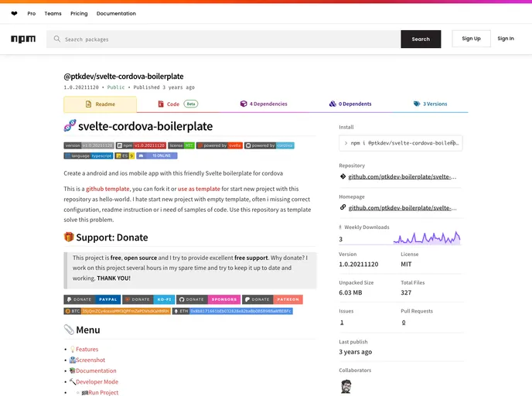This screenshot has width=532, height=396.
Task: Click the npm v1.0.20211120 badge
Action: coord(142,145)
